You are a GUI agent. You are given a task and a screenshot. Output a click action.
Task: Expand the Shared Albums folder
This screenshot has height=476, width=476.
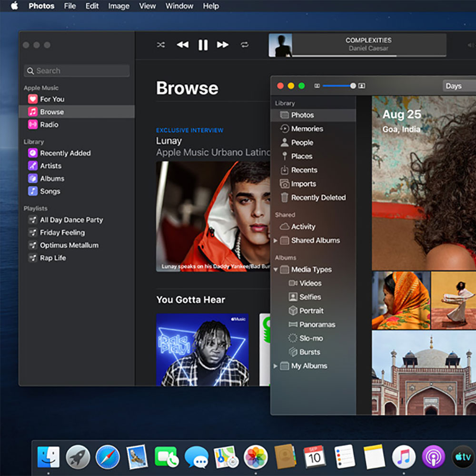pos(276,241)
